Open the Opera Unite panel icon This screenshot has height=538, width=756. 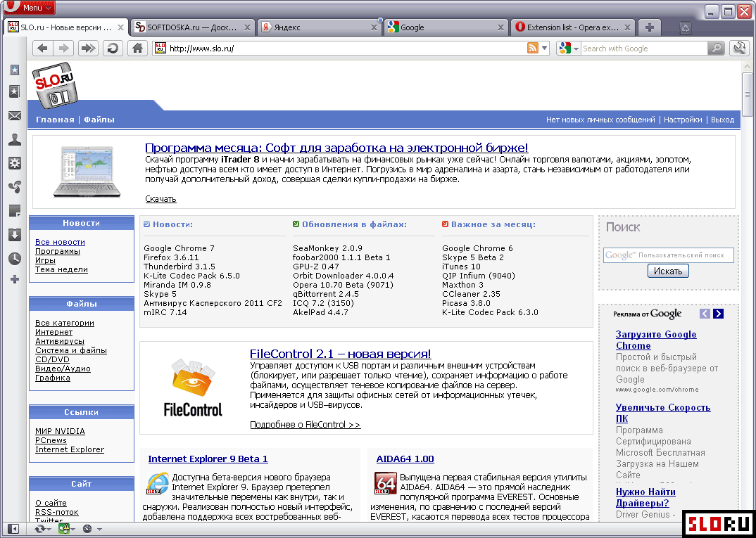pyautogui.click(x=15, y=187)
